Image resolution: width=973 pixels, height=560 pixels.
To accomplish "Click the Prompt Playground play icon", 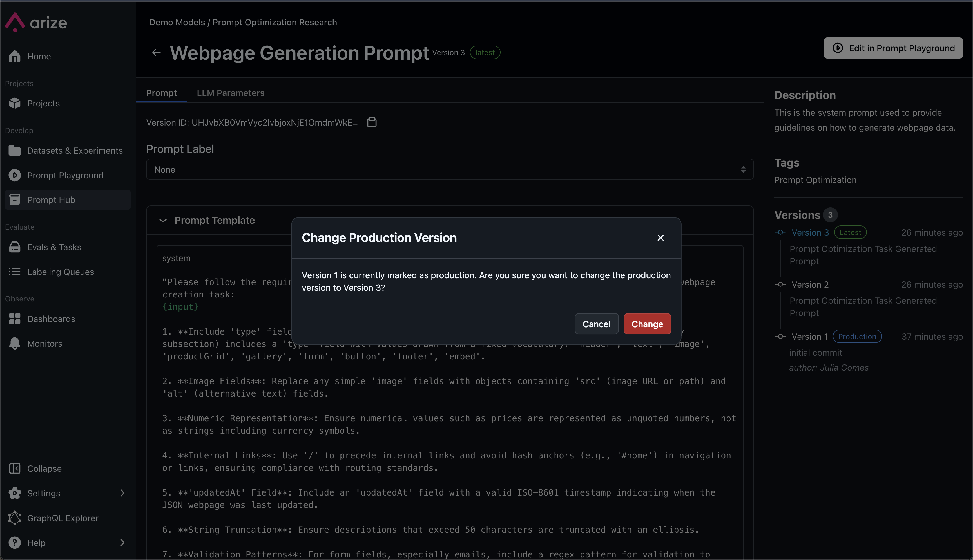I will click(x=15, y=175).
